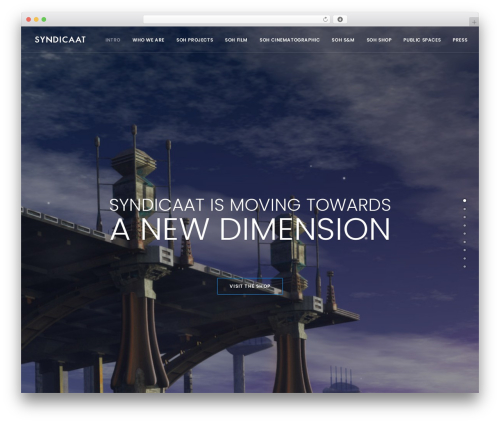The image size is (500, 423).
Task: Click the VISIT THE SHOP button
Action: click(x=250, y=286)
